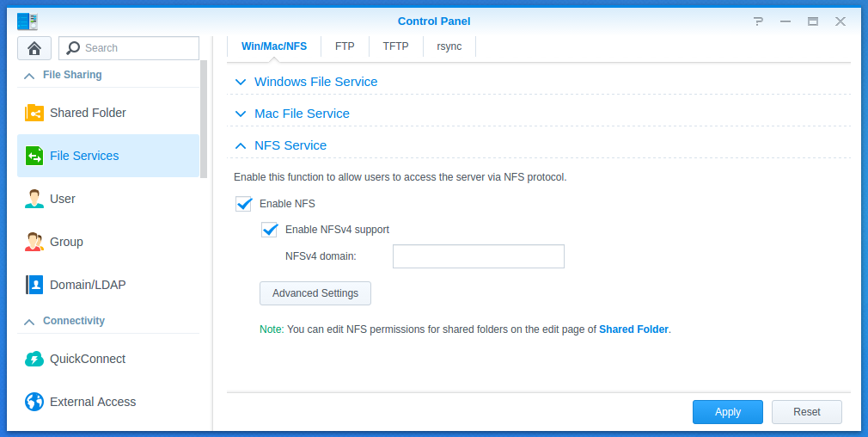The image size is (868, 437).
Task: Click the search magnifier icon
Action: coord(72,48)
